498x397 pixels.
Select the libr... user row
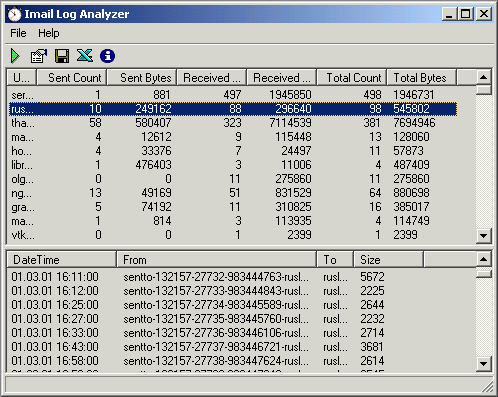point(233,165)
